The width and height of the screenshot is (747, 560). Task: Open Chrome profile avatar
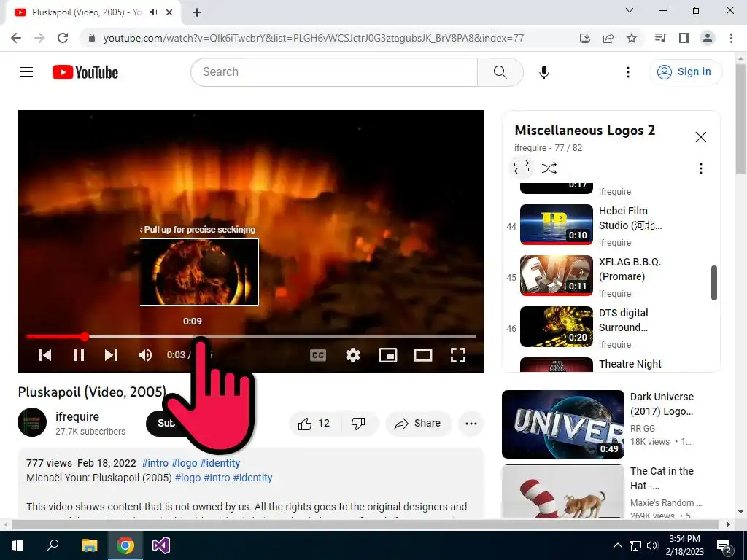pyautogui.click(x=708, y=38)
